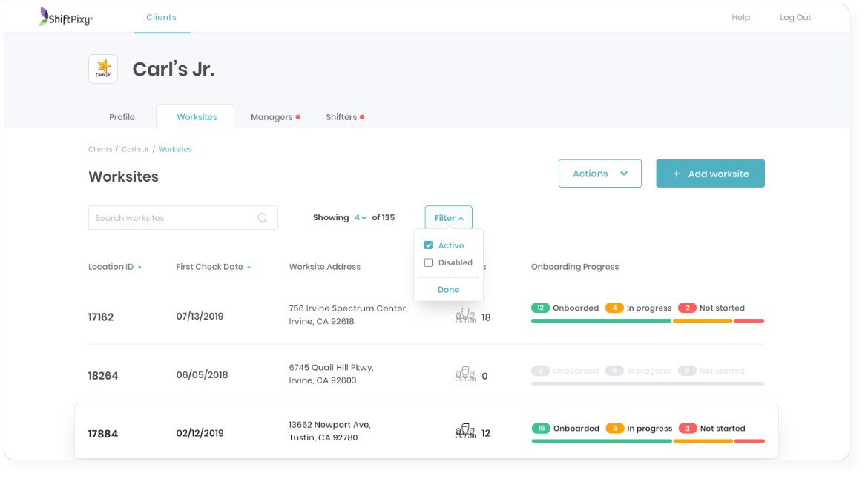Image resolution: width=868 pixels, height=479 pixels.
Task: Click the onboarding progress bar for 17162
Action: click(x=648, y=321)
